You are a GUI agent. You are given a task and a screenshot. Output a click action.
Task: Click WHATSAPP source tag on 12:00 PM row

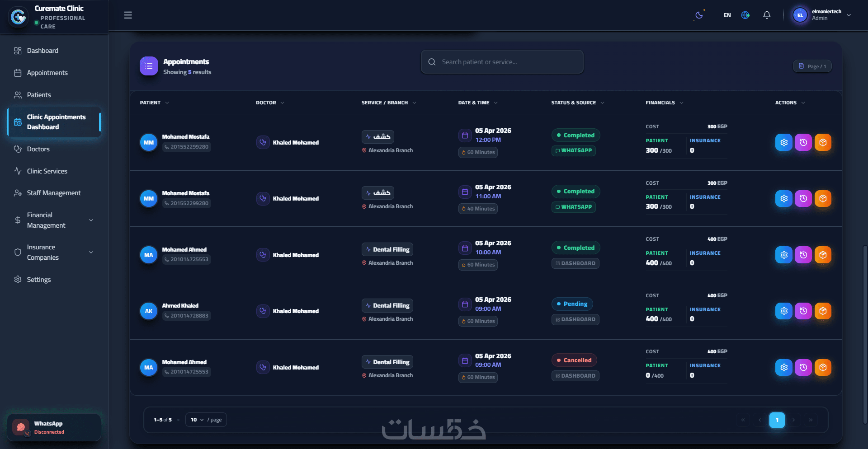573,151
